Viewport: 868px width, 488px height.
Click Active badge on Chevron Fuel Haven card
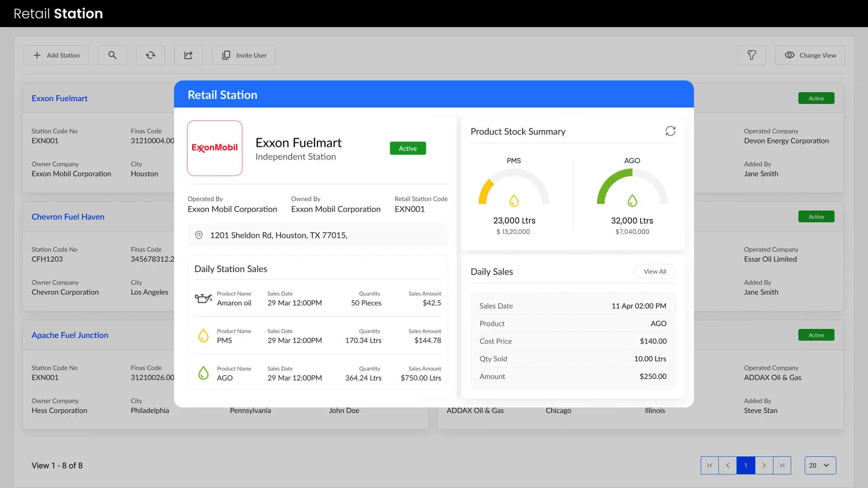[816, 217]
